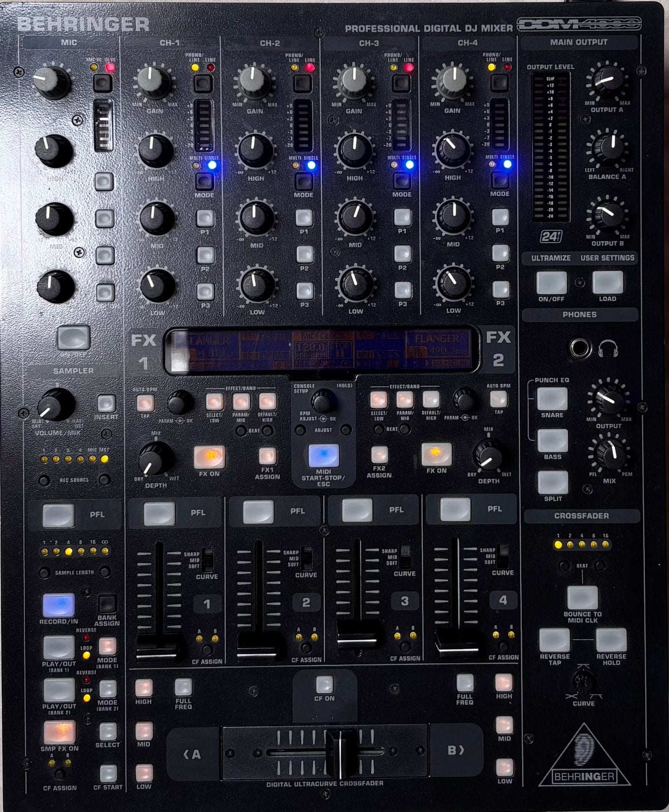This screenshot has height=812, width=669.
Task: Click the CH-2 P2 kill button
Action: point(305,254)
